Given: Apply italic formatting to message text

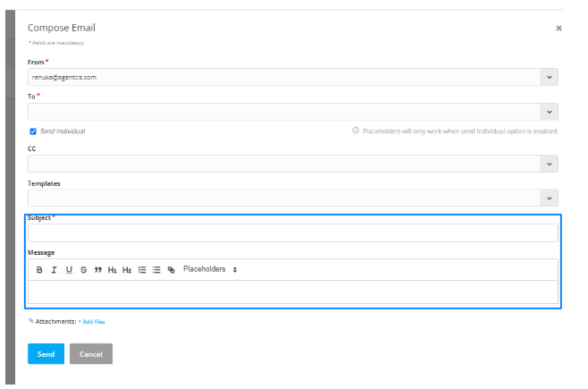Looking at the screenshot, I should (54, 269).
